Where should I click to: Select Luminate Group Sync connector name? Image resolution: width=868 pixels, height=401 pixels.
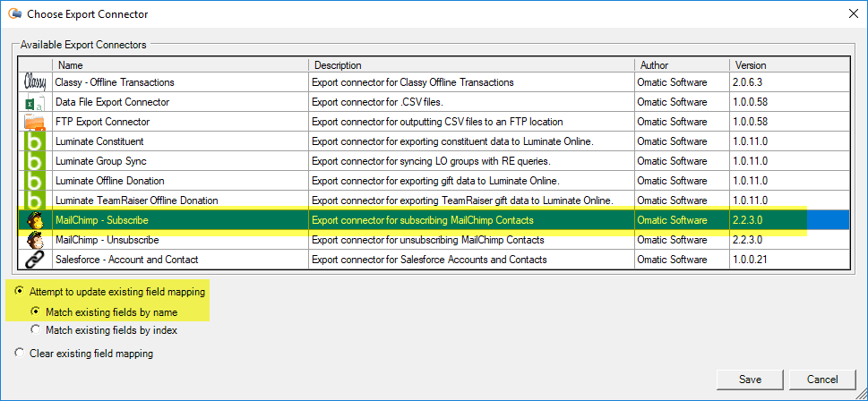(x=100, y=161)
